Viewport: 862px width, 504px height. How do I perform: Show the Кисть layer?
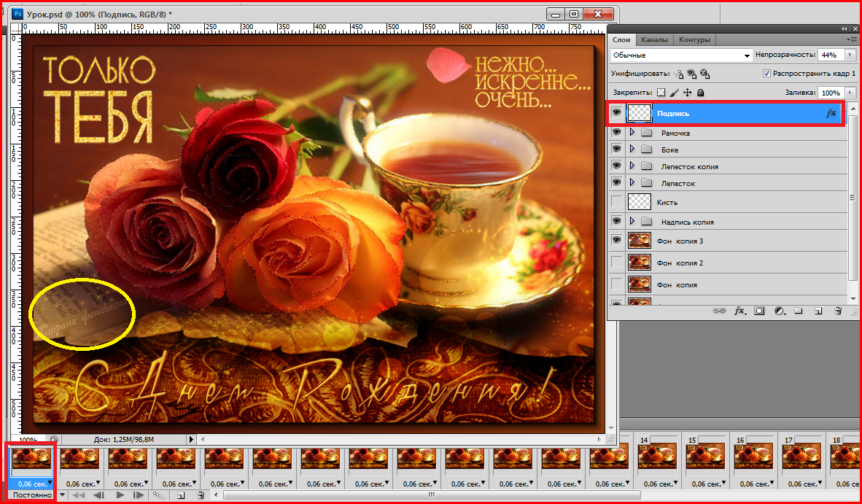(x=617, y=202)
